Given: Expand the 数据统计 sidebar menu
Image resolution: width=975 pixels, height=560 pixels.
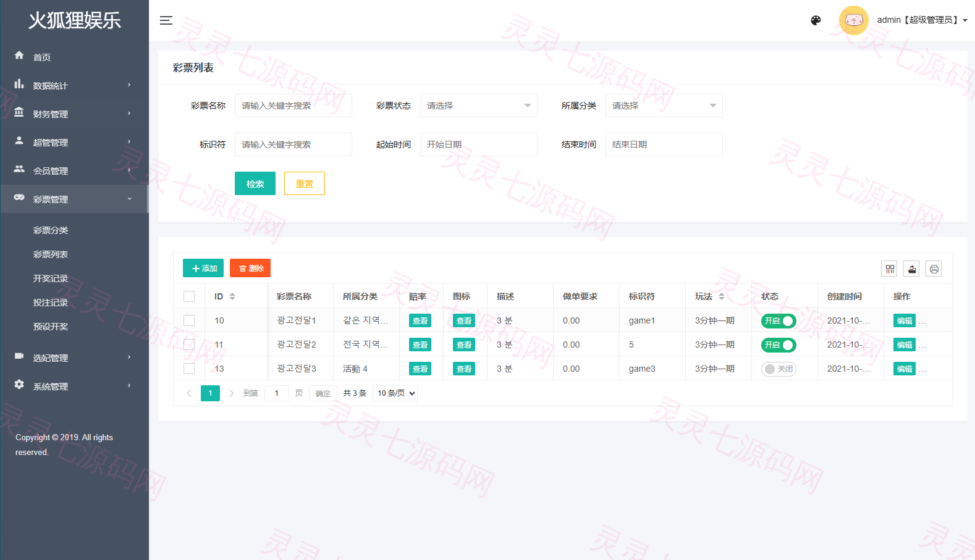Looking at the screenshot, I should point(74,85).
